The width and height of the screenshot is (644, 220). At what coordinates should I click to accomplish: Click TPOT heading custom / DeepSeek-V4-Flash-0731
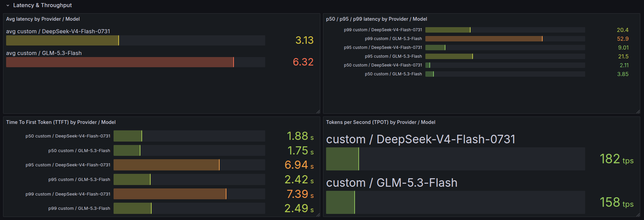(x=421, y=139)
